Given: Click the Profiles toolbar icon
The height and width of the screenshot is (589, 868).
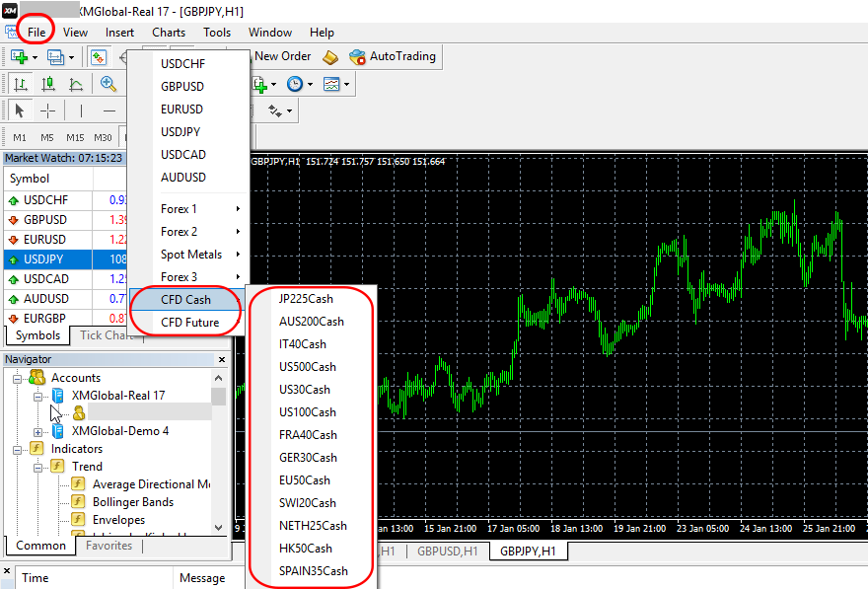Looking at the screenshot, I should tap(56, 57).
